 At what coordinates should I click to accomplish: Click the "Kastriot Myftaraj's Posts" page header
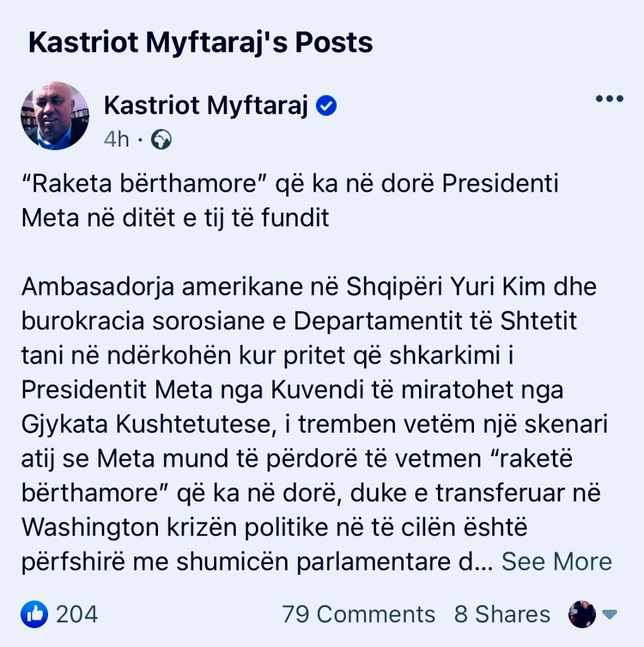[201, 42]
